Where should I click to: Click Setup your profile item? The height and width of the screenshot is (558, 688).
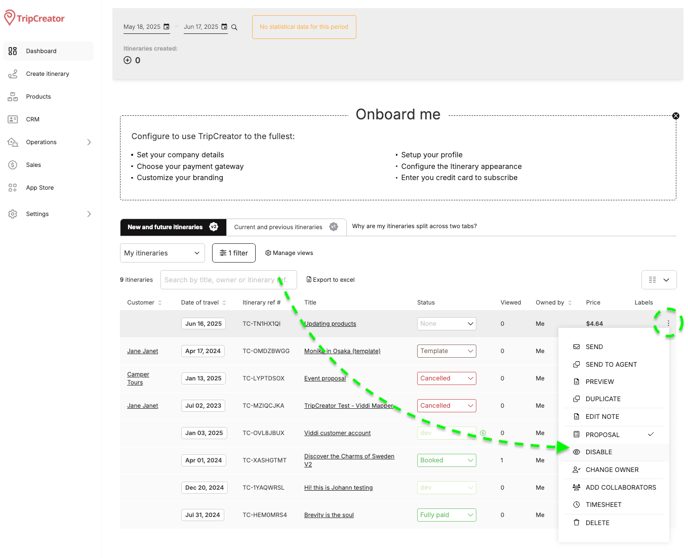(x=432, y=155)
